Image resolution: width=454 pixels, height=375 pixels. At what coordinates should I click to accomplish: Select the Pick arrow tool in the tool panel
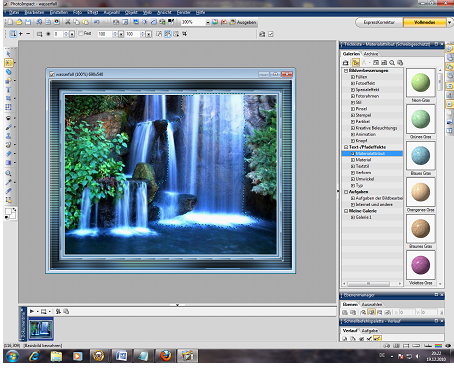click(9, 54)
